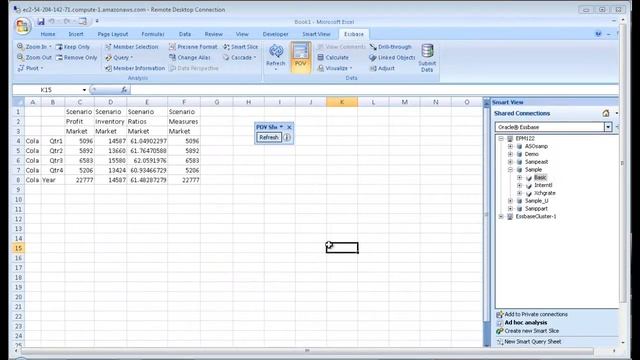The image size is (640, 360).
Task: Click Refresh on the POV toolbar
Action: click(269, 138)
